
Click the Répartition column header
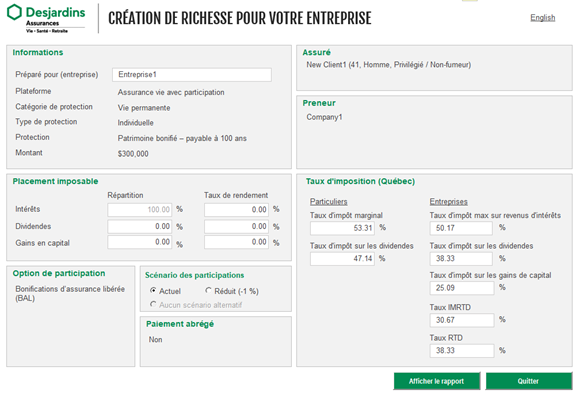click(x=125, y=195)
